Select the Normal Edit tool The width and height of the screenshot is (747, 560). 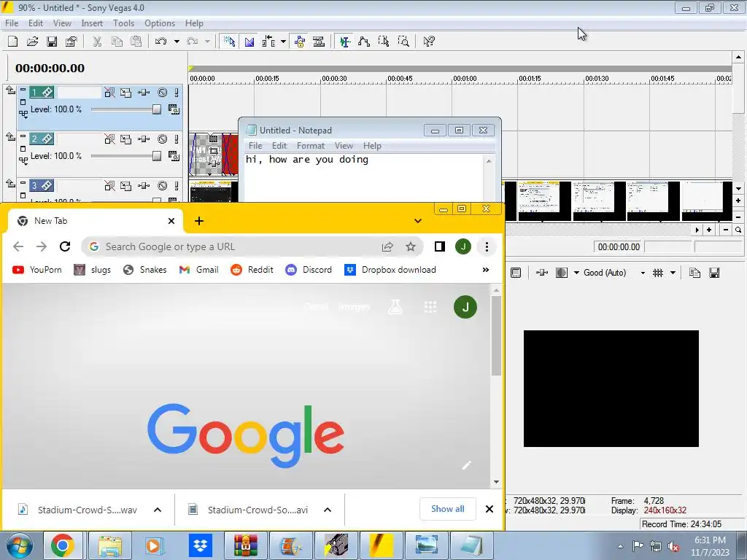pos(344,42)
